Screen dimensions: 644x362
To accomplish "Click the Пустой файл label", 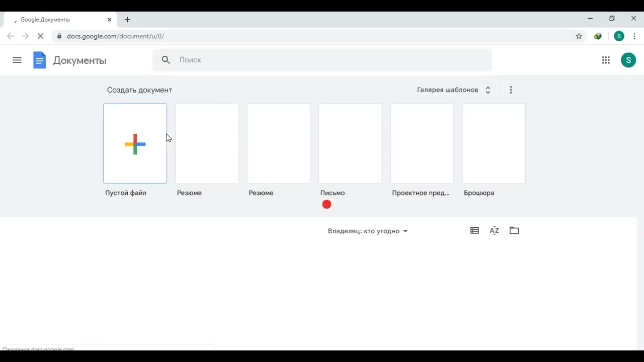I will [126, 193].
